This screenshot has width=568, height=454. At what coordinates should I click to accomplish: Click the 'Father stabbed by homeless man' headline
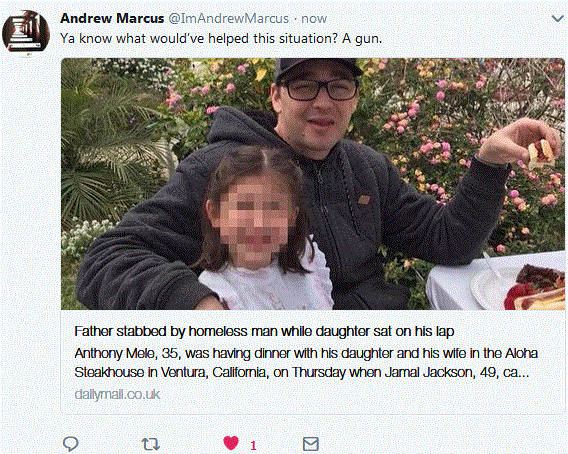pos(264,331)
